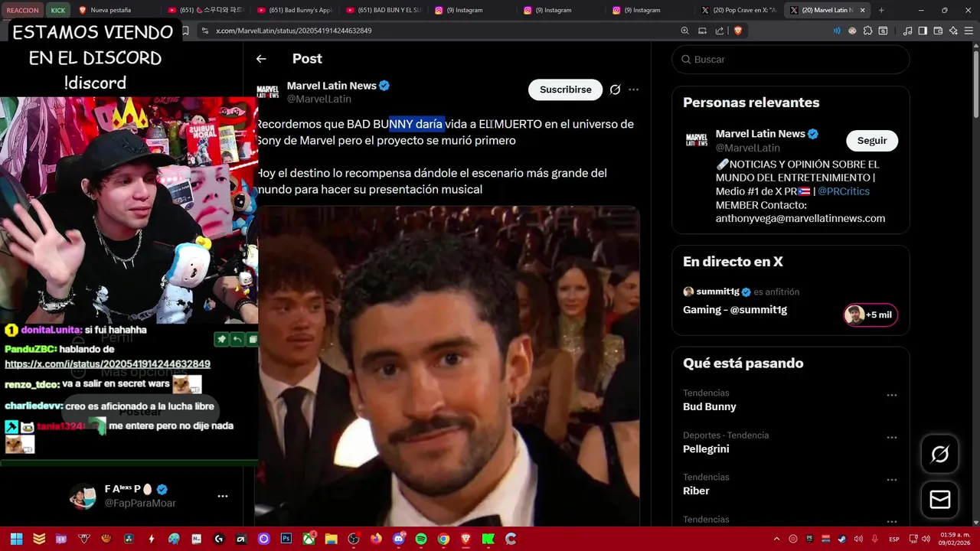Show hidden system tray icons chevron
Screen dimensions: 980x551
776,539
